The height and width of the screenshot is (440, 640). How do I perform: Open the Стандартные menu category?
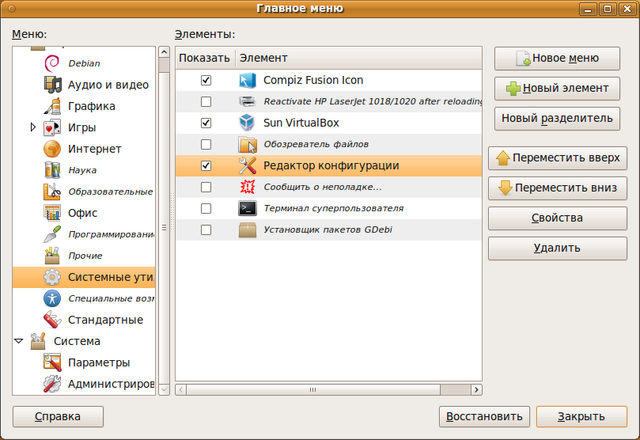(105, 320)
